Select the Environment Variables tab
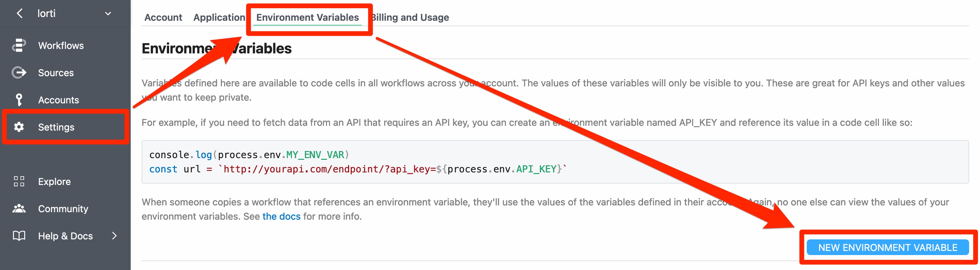The image size is (980, 270). (x=307, y=17)
